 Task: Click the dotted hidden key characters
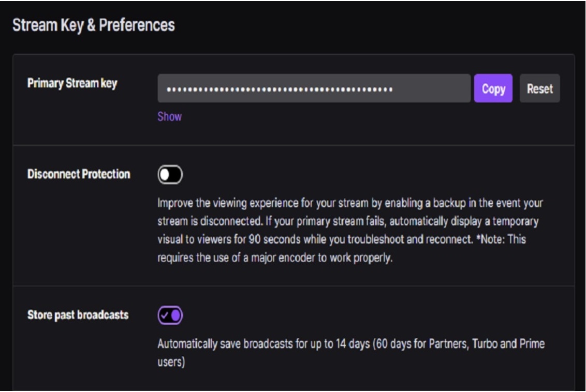pos(280,89)
